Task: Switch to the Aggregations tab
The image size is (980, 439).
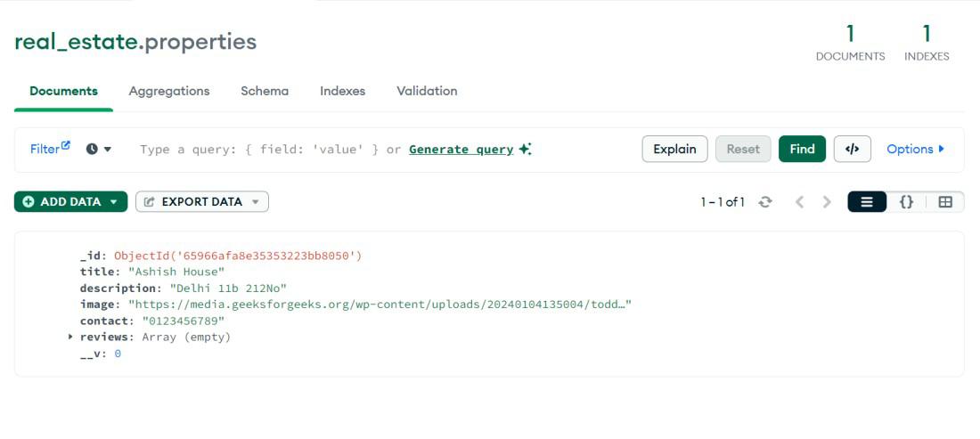Action: (169, 91)
